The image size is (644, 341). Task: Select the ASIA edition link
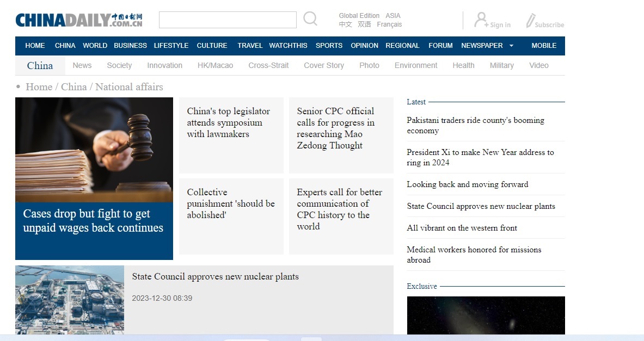392,16
